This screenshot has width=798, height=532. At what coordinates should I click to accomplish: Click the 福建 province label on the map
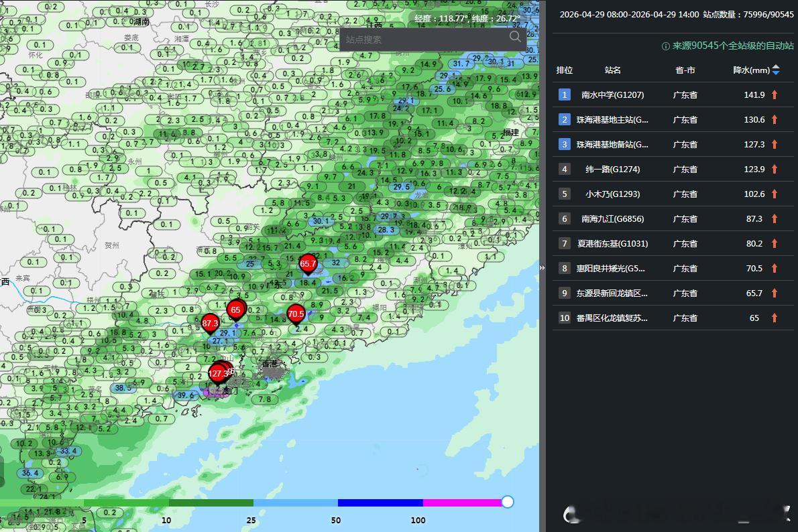pyautogui.click(x=511, y=132)
